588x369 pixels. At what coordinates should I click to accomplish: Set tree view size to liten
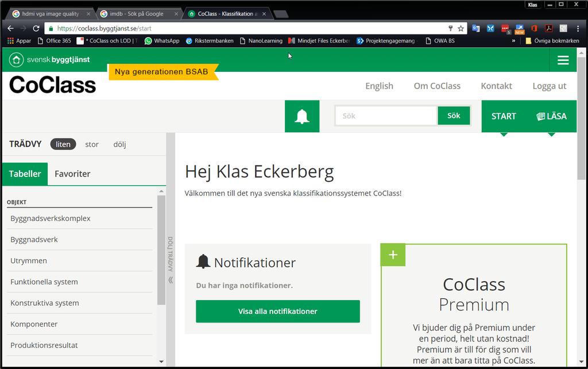(63, 144)
